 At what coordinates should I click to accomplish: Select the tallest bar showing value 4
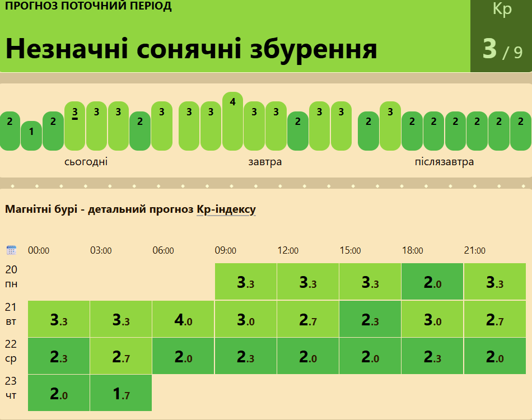tap(232, 121)
